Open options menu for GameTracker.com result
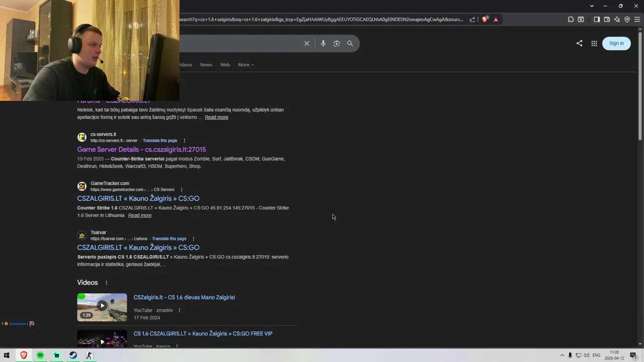644x362 pixels. (182, 190)
